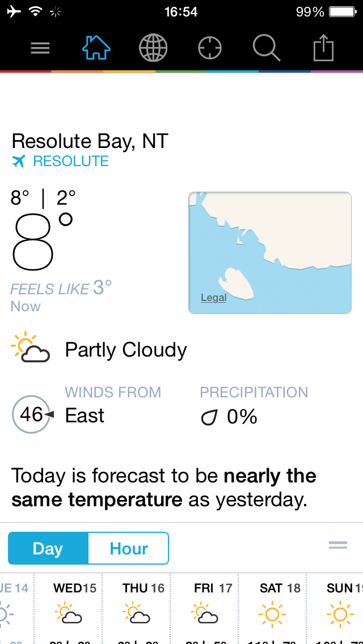Tap the crosshair current location icon
The width and height of the screenshot is (363, 644).
(210, 48)
